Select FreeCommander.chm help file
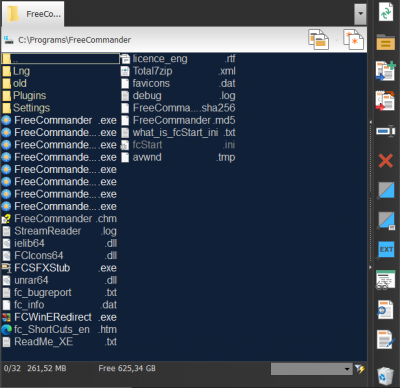The height and width of the screenshot is (388, 400). (59, 219)
